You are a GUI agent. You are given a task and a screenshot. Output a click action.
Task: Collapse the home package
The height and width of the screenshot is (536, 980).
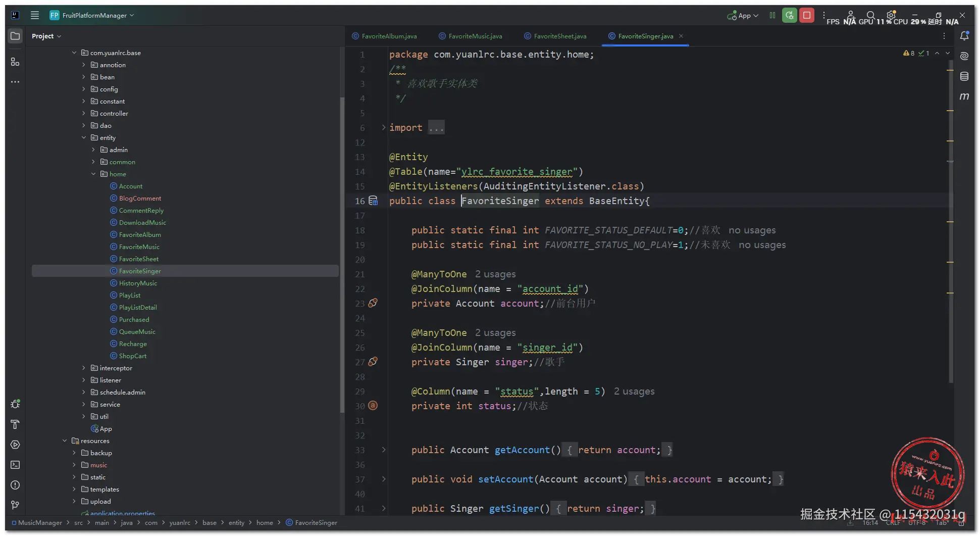pyautogui.click(x=93, y=174)
